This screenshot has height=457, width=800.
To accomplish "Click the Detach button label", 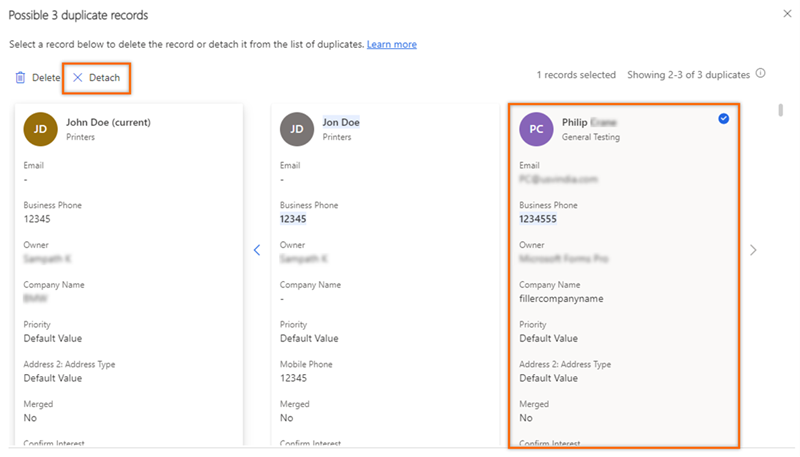I will (105, 78).
